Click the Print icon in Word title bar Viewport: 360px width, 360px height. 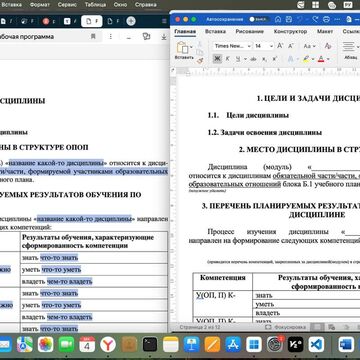[x=326, y=19]
